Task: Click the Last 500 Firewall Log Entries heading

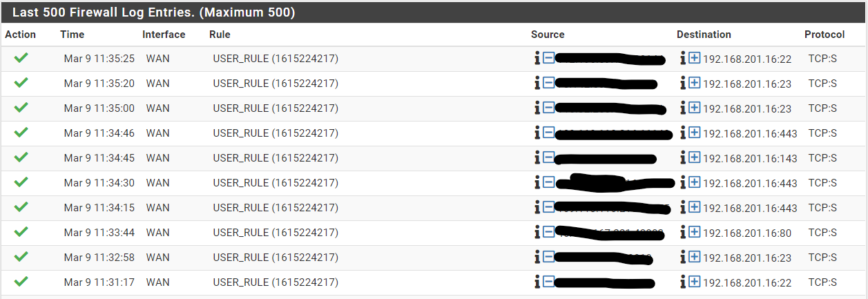Action: (x=153, y=12)
